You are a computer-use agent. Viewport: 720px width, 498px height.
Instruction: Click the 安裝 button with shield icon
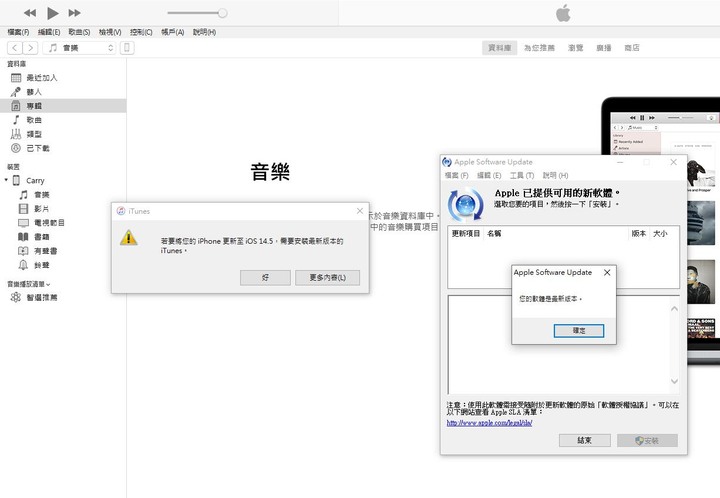point(647,440)
